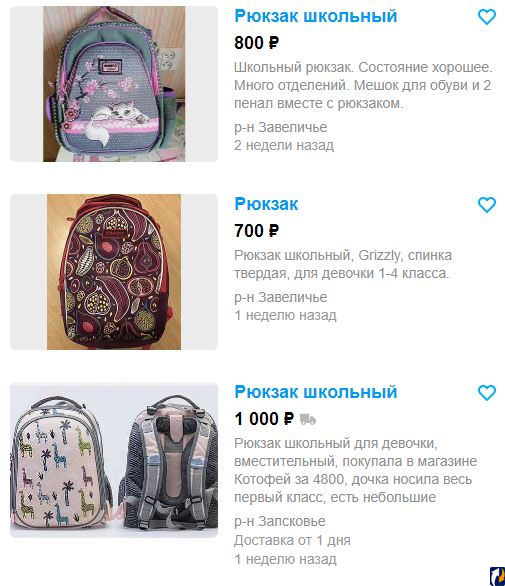This screenshot has height=586, width=505.
Task: Click description starting 'Школьный рюкзак. Состояние хорошее'
Action: click(x=363, y=85)
